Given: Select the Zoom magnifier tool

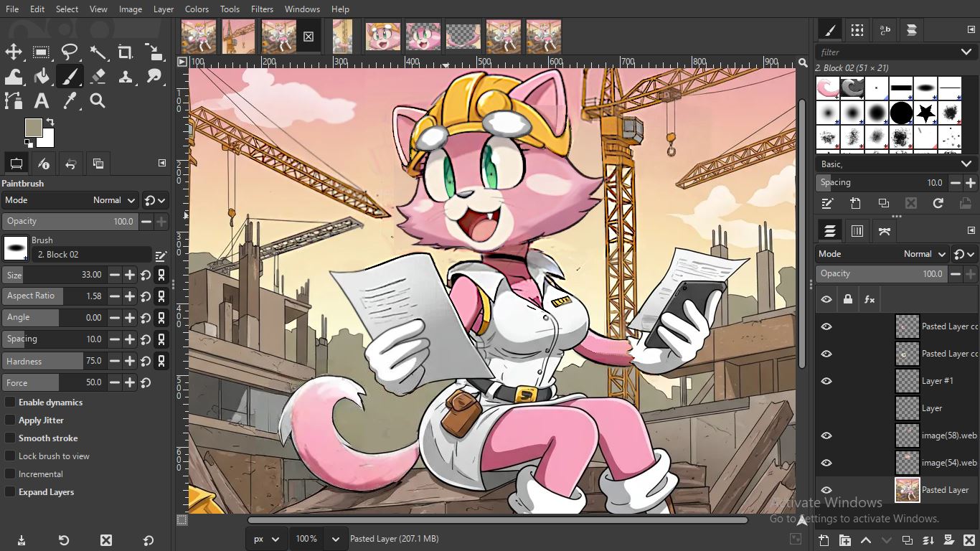Looking at the screenshot, I should [x=98, y=100].
